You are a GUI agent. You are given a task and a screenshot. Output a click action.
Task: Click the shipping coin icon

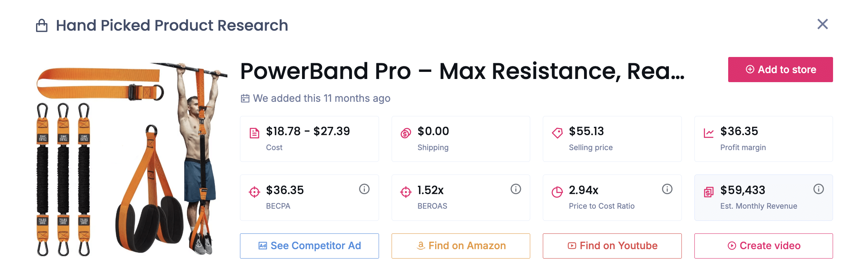(405, 132)
